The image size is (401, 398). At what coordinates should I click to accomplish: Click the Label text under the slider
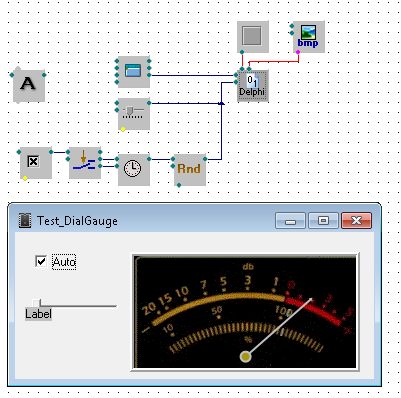click(38, 314)
